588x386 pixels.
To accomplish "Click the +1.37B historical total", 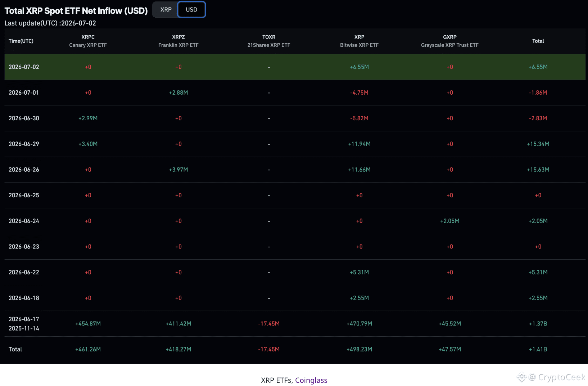I will pos(538,324).
